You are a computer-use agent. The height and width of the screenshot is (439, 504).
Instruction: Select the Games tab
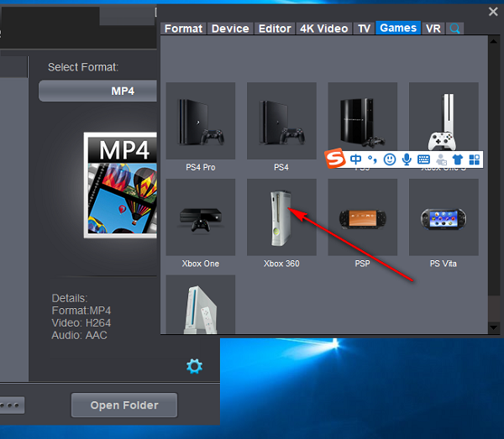[398, 28]
